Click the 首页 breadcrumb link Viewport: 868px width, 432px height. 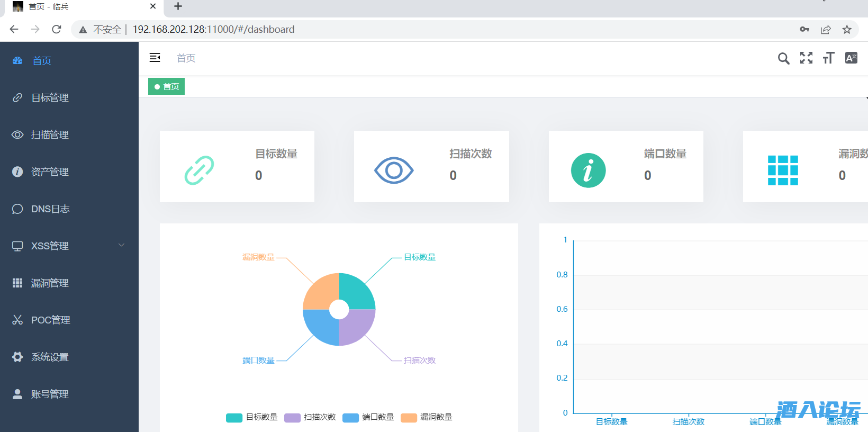(186, 58)
